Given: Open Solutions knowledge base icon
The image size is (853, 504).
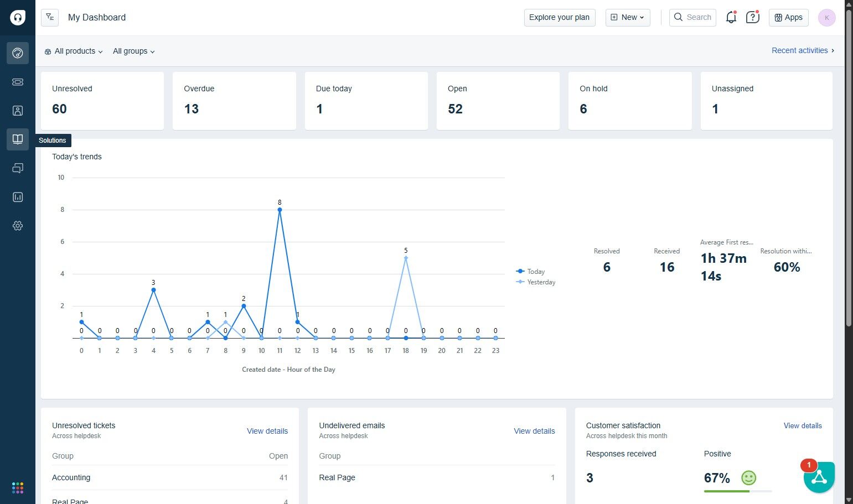Looking at the screenshot, I should coord(18,139).
